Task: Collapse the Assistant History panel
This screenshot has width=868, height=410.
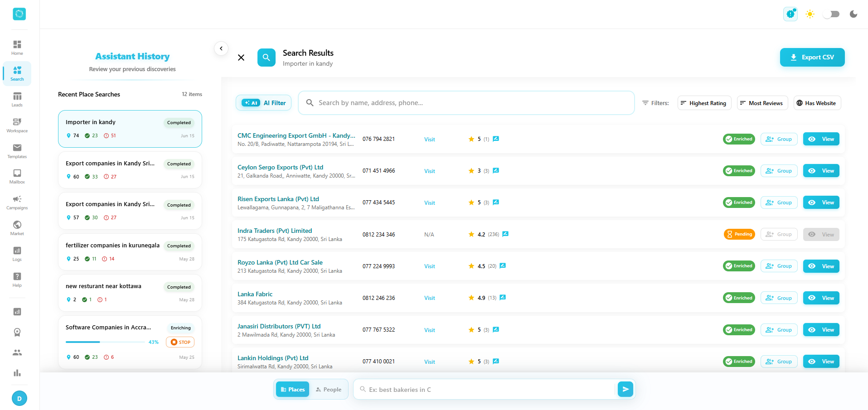Action: (x=221, y=48)
